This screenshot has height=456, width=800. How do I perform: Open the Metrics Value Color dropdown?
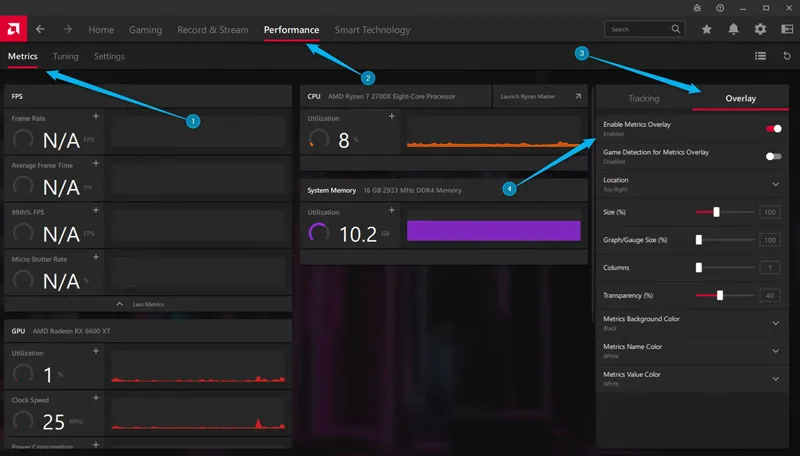coord(692,379)
